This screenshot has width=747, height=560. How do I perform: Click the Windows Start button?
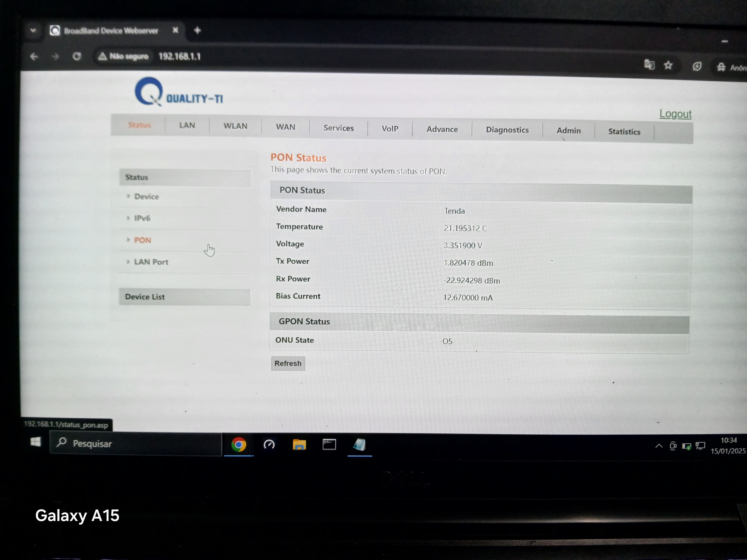(36, 442)
